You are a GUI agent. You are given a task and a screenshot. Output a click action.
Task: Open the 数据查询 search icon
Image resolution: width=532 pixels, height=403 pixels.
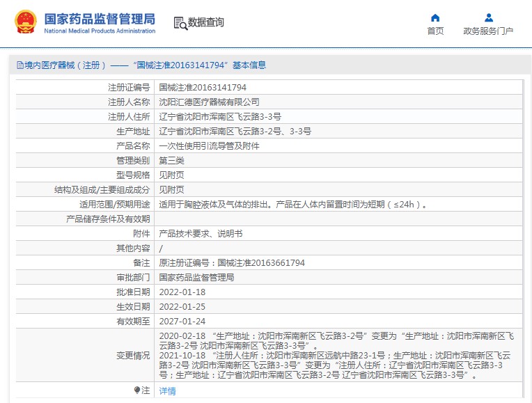[x=180, y=23]
